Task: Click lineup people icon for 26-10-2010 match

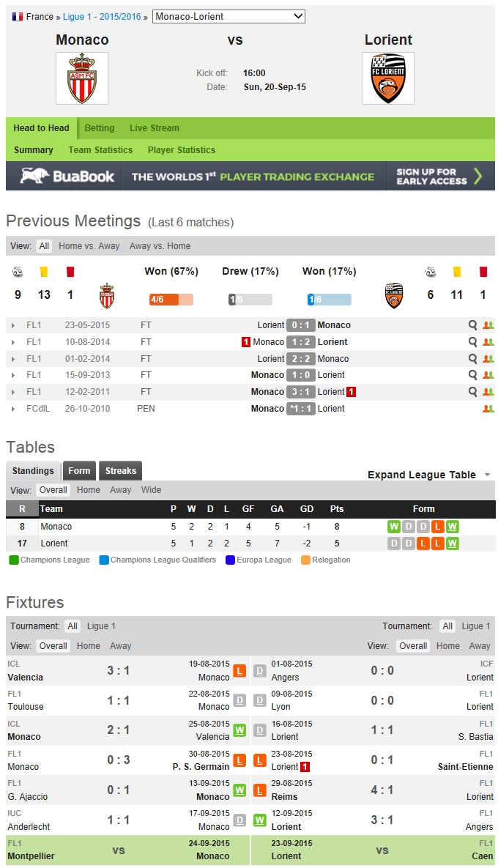Action: click(x=488, y=409)
